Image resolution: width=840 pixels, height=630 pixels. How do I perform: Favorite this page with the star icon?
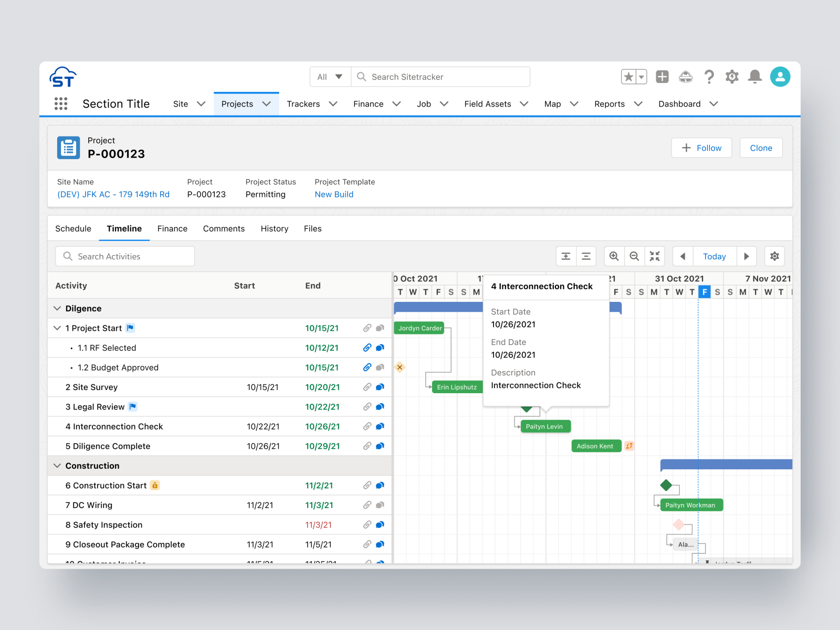(x=629, y=77)
